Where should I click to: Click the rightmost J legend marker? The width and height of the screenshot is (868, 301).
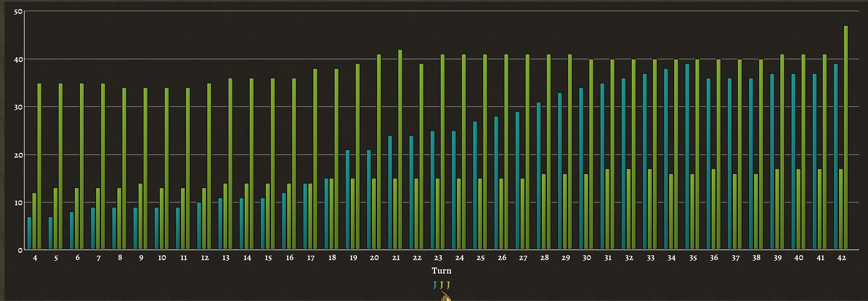tap(448, 285)
